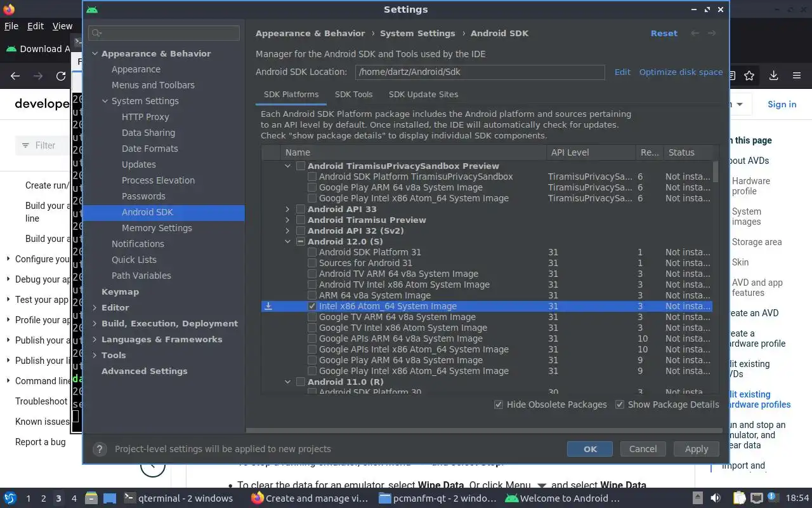Viewport: 812px width, 508px height.
Task: Open Firefox downloads arrow icon
Action: 773,76
